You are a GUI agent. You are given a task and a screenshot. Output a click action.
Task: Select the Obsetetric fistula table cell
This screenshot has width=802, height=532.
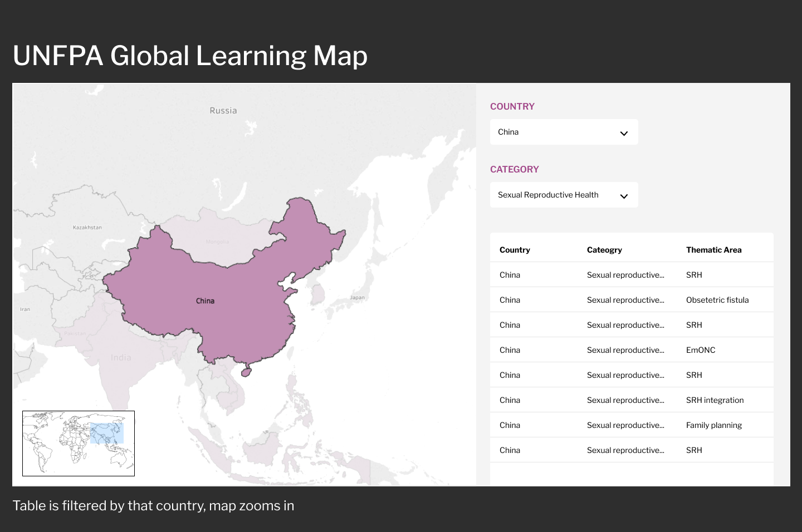point(717,300)
